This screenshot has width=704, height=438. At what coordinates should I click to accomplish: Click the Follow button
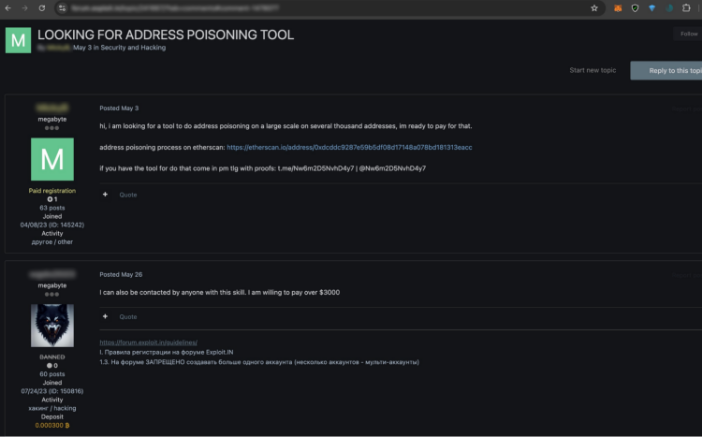(688, 34)
